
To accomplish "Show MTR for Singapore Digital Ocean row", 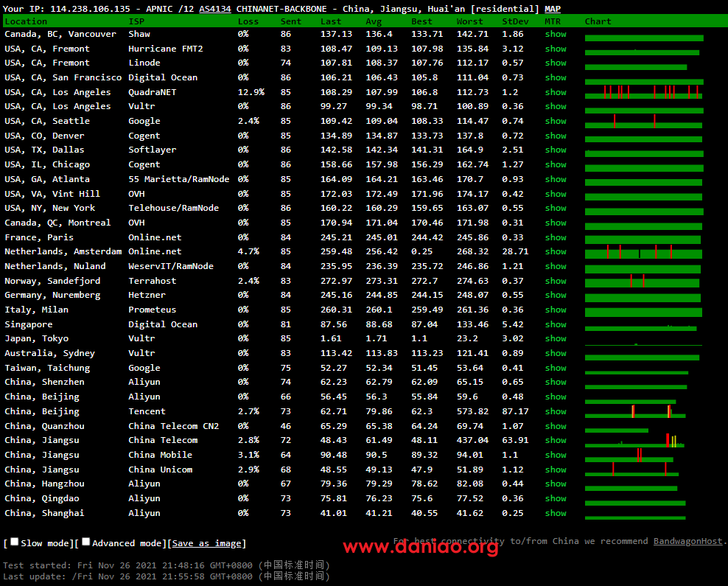I will point(556,324).
